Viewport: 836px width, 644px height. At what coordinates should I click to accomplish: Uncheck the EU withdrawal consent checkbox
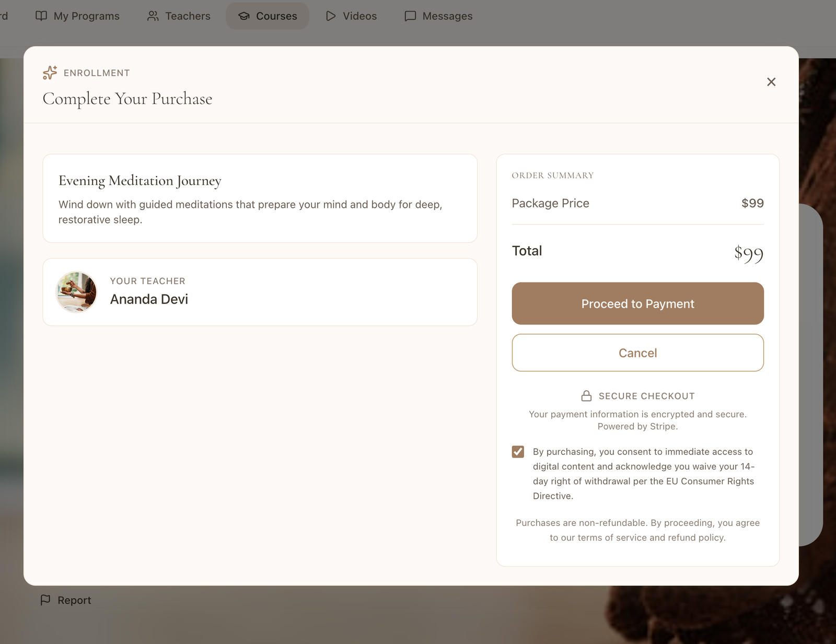(x=518, y=452)
